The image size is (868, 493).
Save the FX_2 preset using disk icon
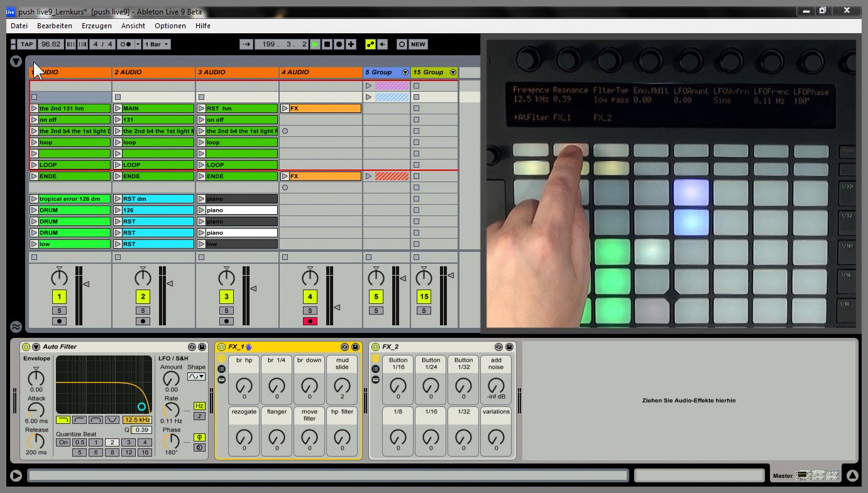pos(508,347)
